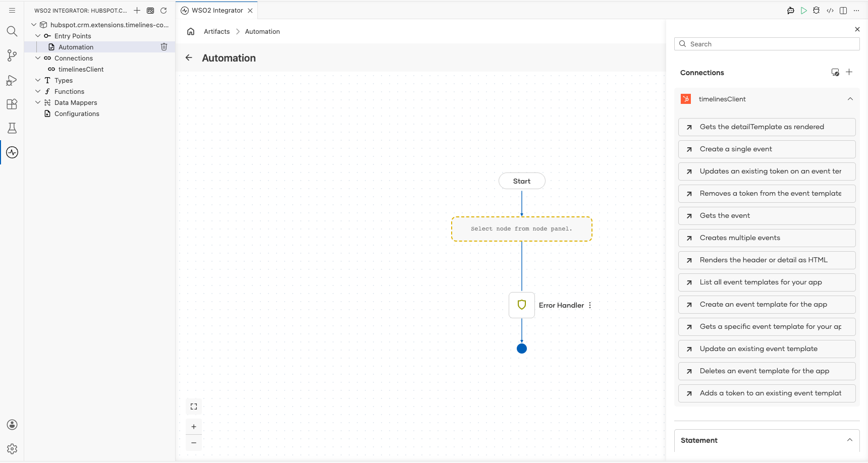Viewport: 868px width, 463px height.
Task: Open the Extensions view
Action: pyautogui.click(x=12, y=104)
